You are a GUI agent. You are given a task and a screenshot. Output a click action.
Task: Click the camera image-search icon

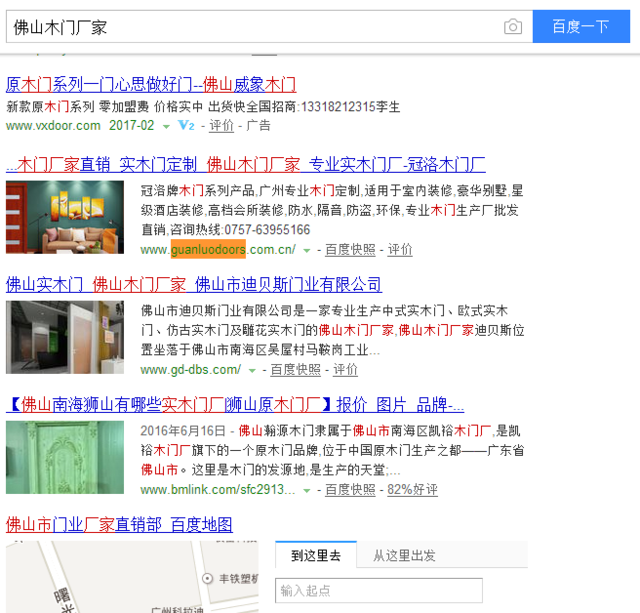coord(513,27)
